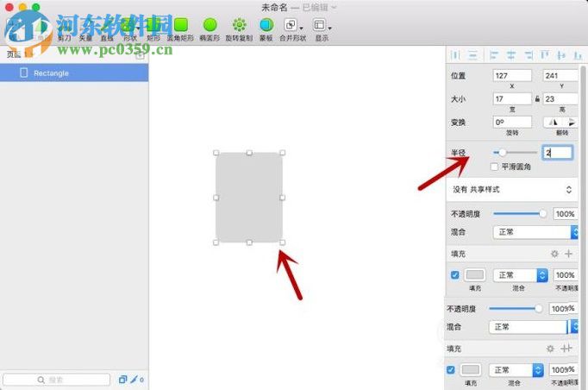The image size is (588, 390).
Task: Select the 椭圆形 oval tool
Action: pos(210,29)
